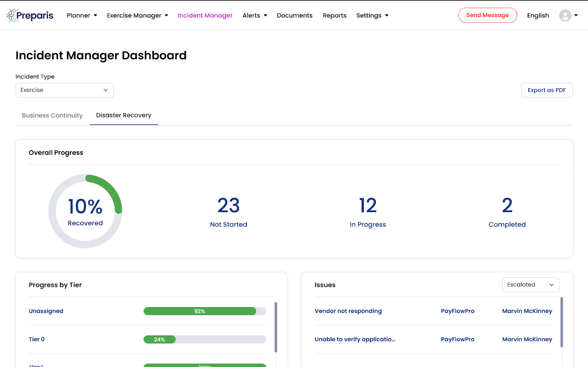
Task: Click the Progress by Tier scrollbar
Action: point(276,327)
